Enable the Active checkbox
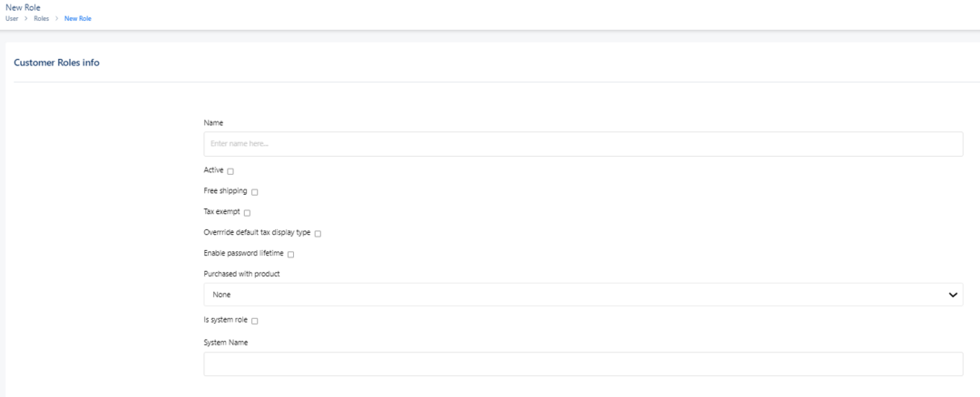 (230, 171)
